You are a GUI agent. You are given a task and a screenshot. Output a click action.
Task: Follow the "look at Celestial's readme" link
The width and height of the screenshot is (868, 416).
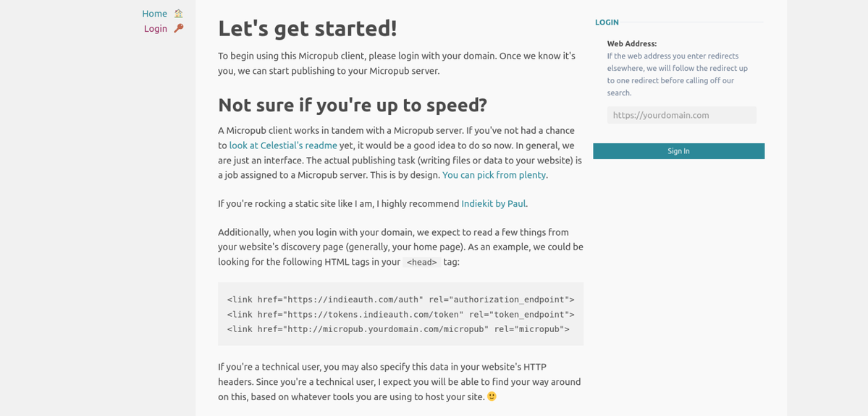[284, 145]
